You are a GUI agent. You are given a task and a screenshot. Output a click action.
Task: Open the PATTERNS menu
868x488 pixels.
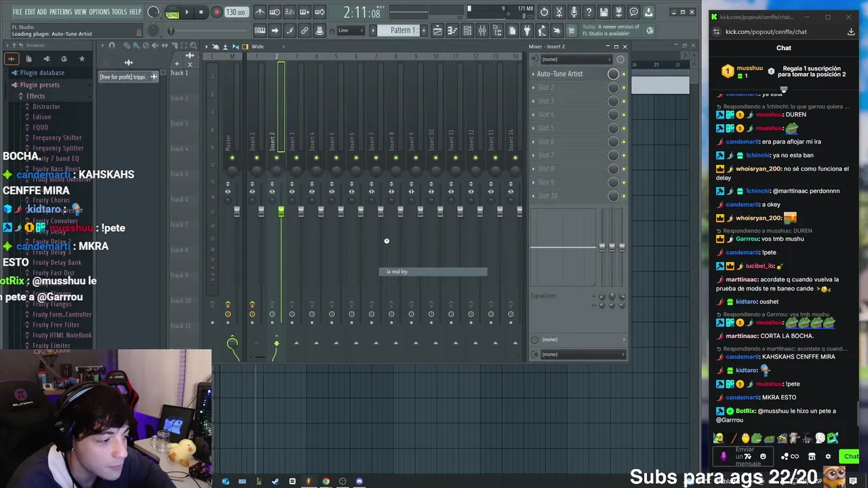[60, 12]
